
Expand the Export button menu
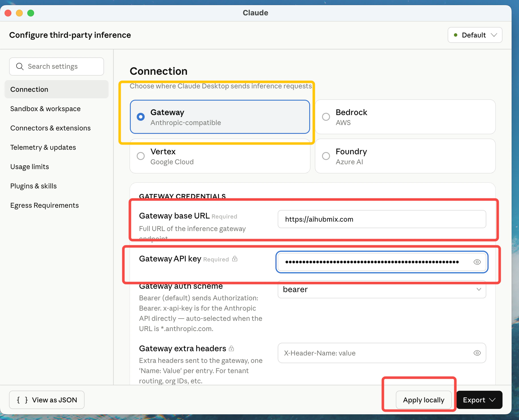point(479,400)
